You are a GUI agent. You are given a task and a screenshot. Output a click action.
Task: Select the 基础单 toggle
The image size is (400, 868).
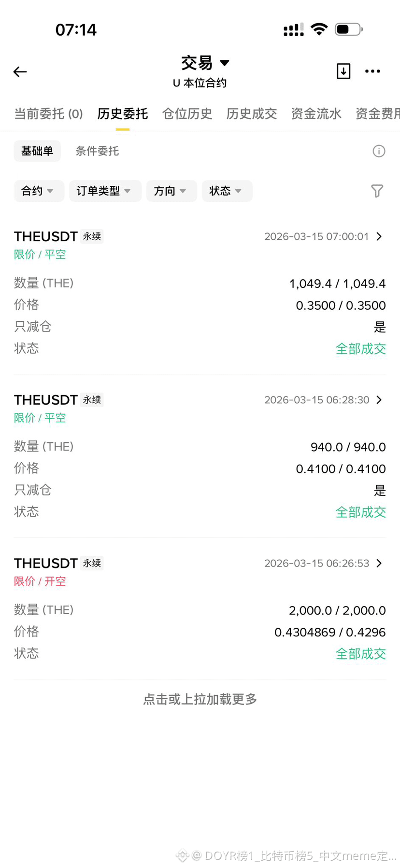pyautogui.click(x=37, y=151)
